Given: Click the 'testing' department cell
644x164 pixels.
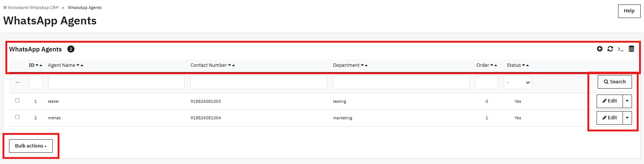Looking at the screenshot, I should [339, 101].
